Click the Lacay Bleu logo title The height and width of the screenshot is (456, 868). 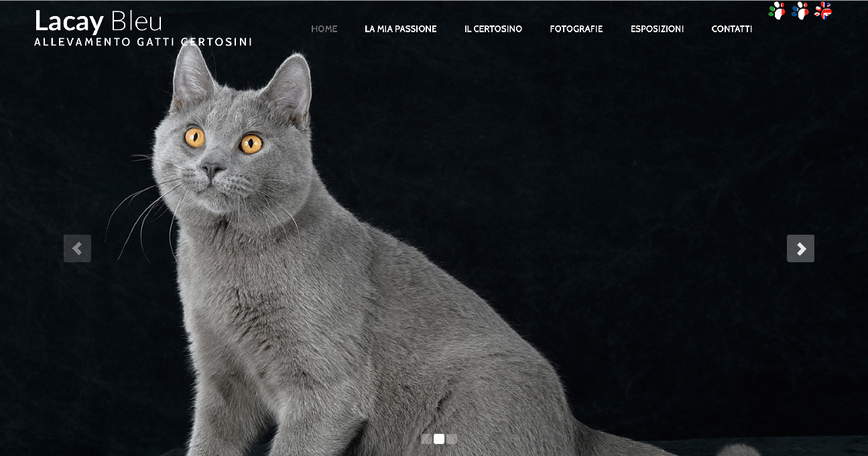99,21
